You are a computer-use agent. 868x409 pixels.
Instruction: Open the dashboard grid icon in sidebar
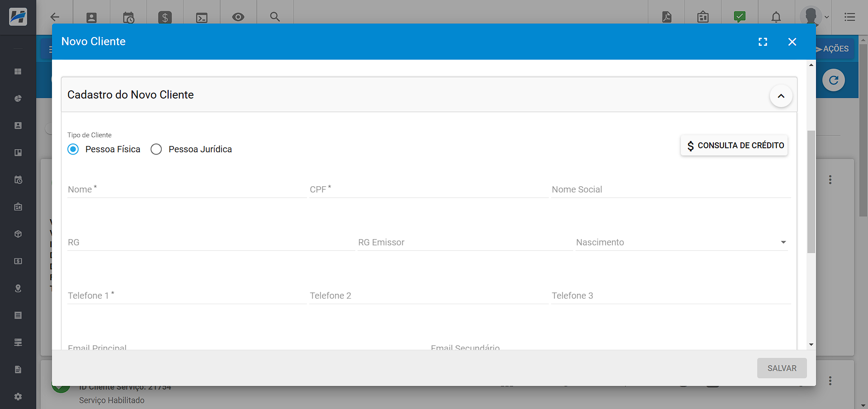pos(18,71)
